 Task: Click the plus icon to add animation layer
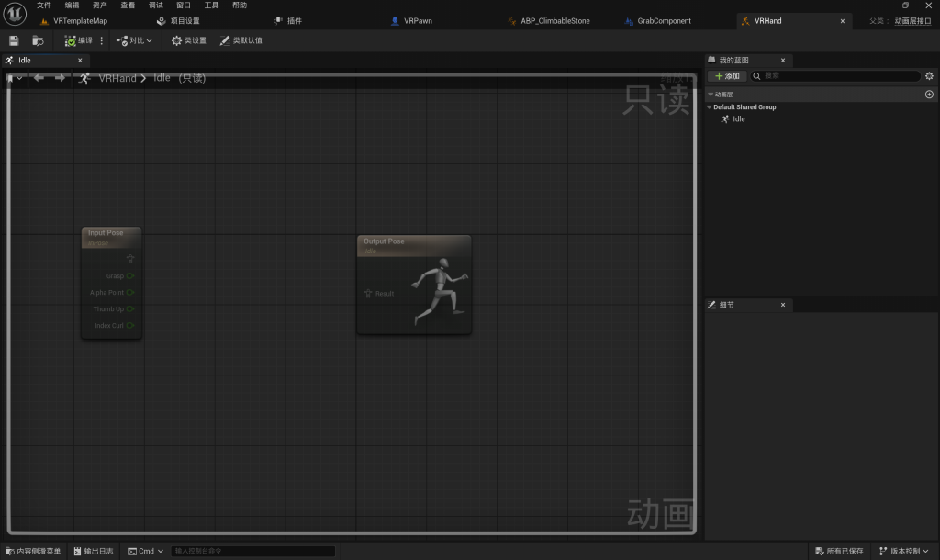929,95
